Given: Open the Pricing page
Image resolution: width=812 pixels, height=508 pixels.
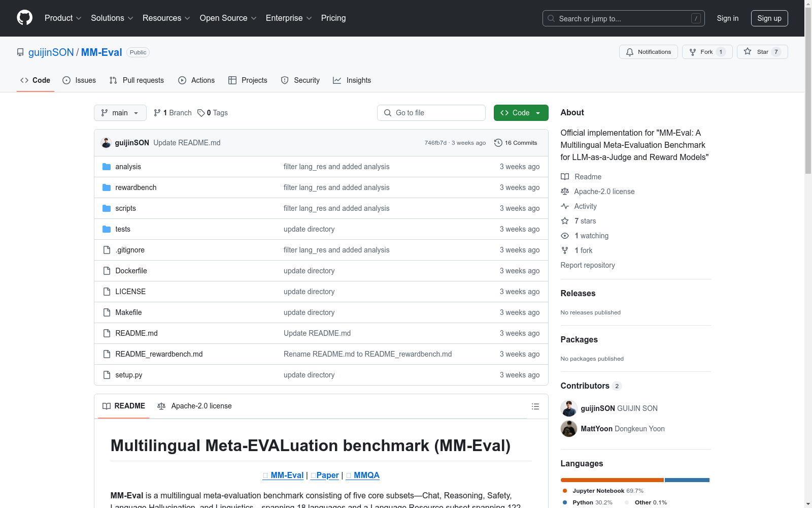Looking at the screenshot, I should pyautogui.click(x=333, y=18).
